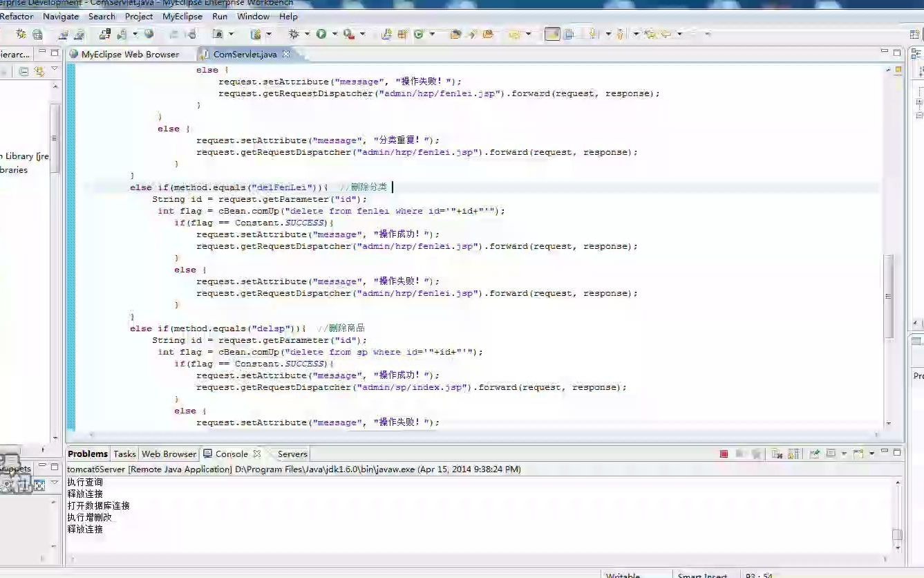The height and width of the screenshot is (578, 924).
Task: Click the editor vertical scrollbar thumb
Action: (x=889, y=296)
